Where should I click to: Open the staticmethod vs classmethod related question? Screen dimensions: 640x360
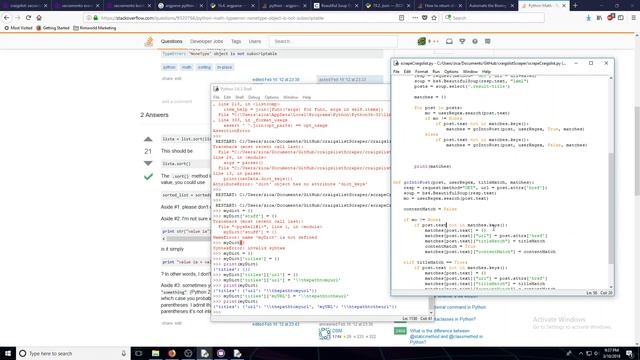coord(446,336)
